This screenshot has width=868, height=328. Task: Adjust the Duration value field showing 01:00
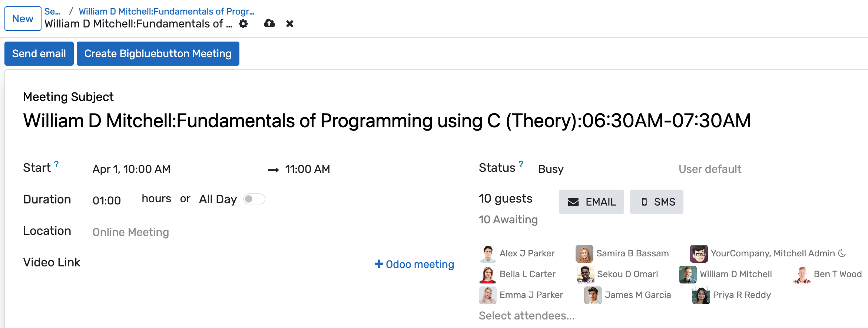point(107,200)
